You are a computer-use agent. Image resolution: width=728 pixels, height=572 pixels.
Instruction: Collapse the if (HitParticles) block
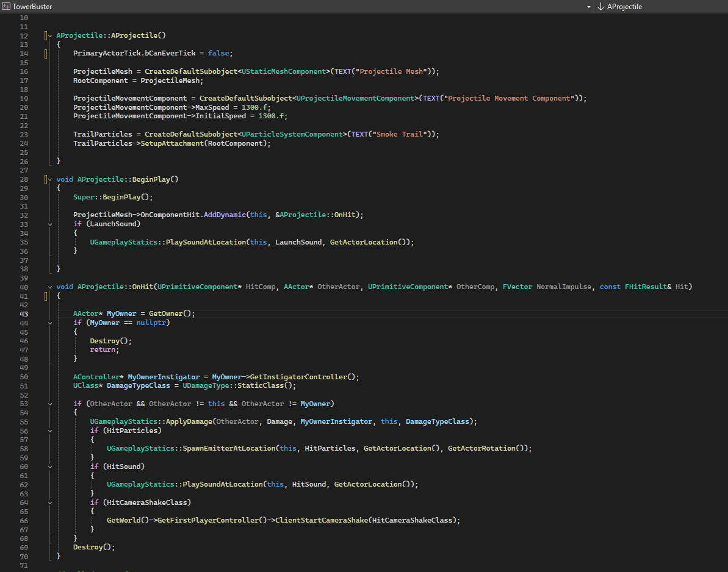tap(51, 431)
